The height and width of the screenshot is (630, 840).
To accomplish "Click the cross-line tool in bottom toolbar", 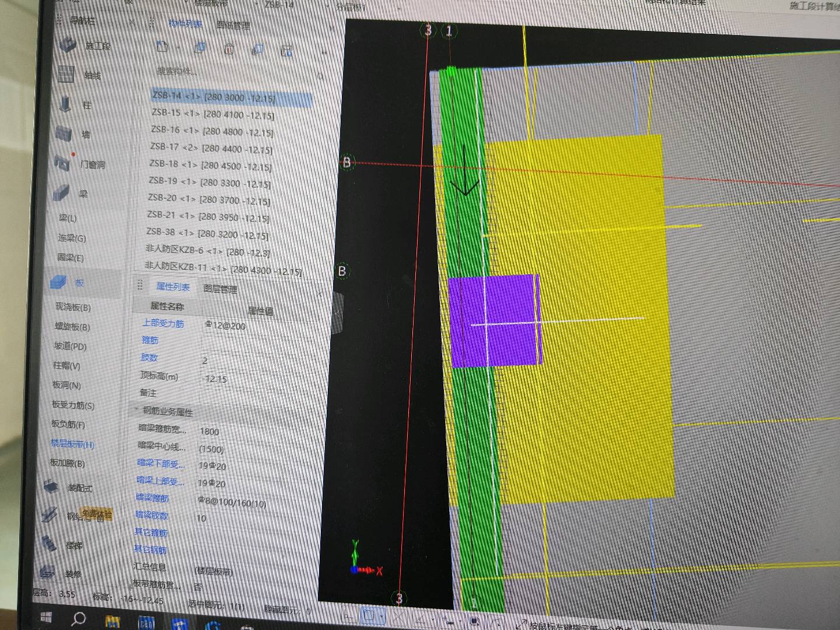I will pos(399,616).
